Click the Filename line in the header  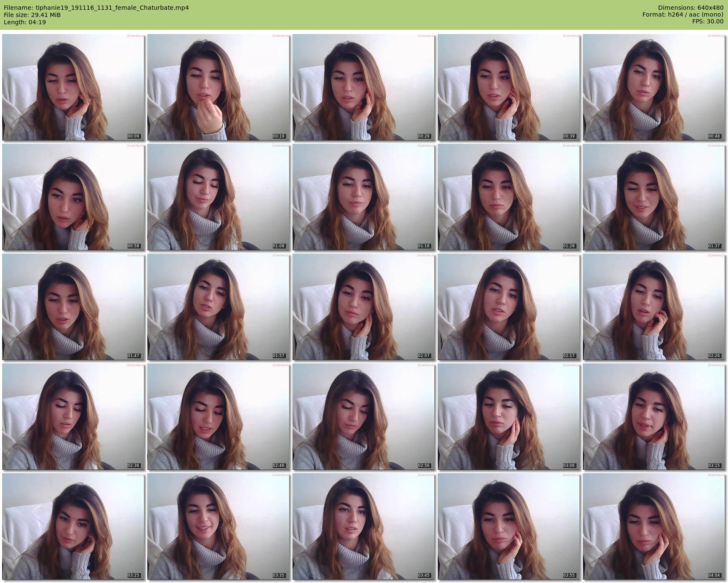pyautogui.click(x=96, y=8)
